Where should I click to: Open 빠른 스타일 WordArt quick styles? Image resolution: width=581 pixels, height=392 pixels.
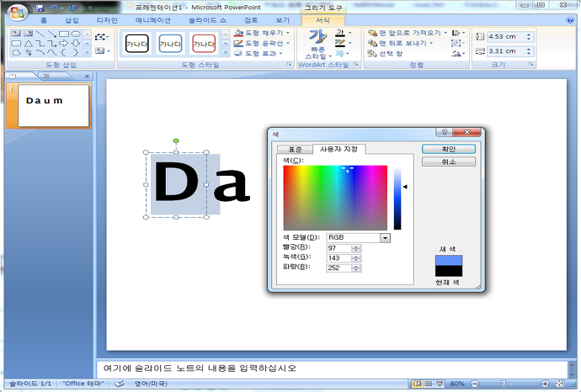[x=318, y=45]
